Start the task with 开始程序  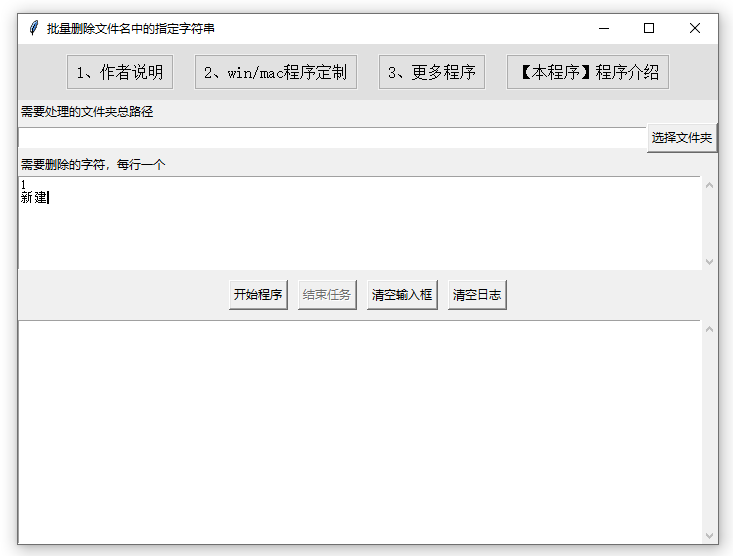coord(258,295)
